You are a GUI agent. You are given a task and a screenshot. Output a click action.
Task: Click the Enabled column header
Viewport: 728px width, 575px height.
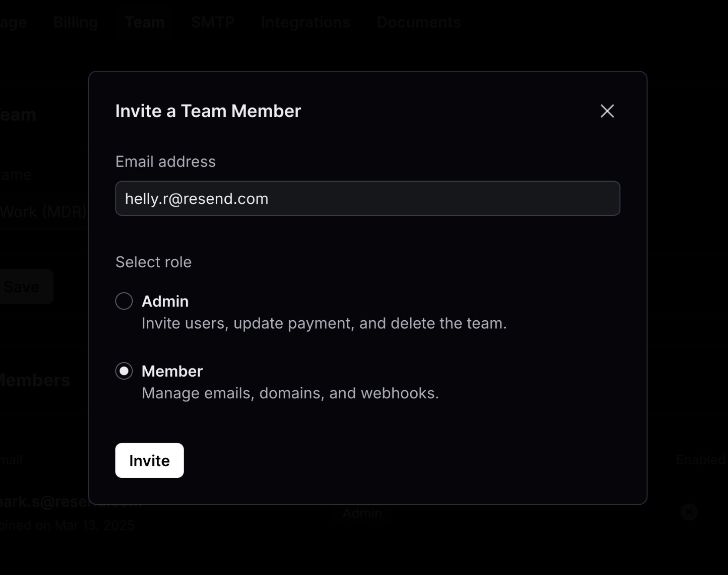click(x=701, y=460)
